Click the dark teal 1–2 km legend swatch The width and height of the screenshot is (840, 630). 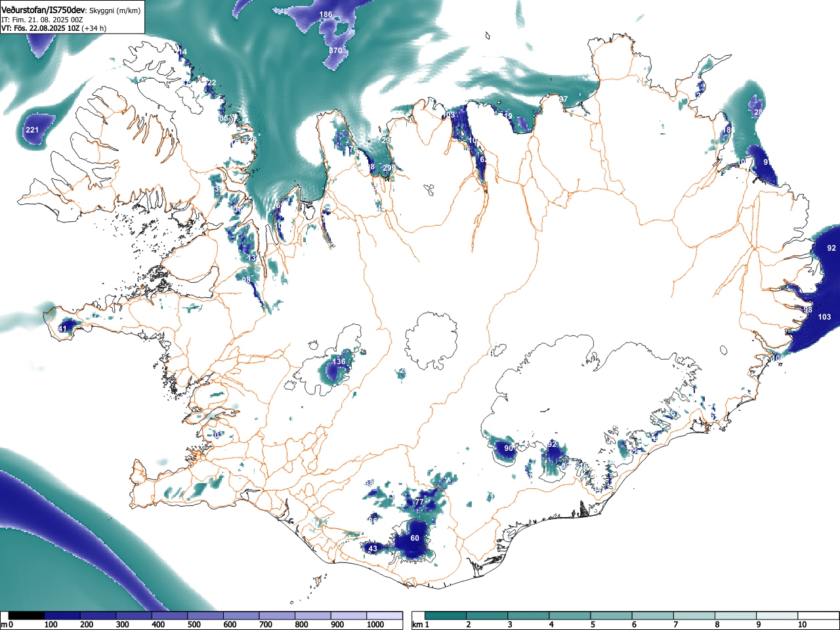446,616
